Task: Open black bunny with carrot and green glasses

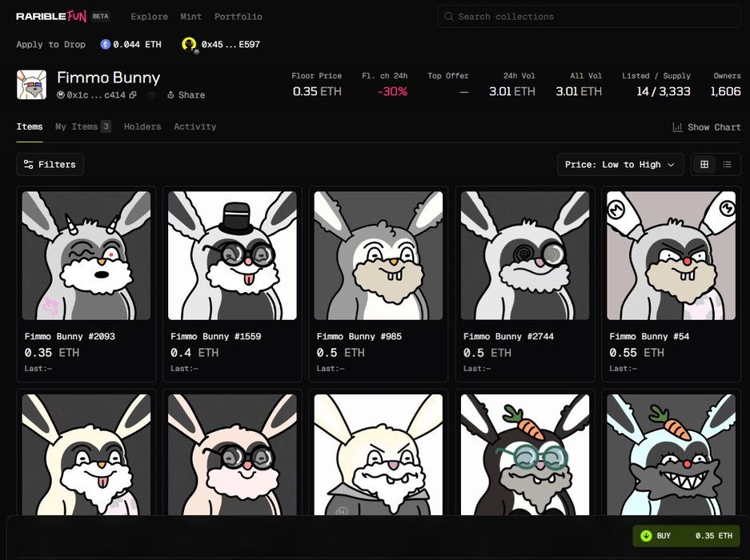Action: 525,454
